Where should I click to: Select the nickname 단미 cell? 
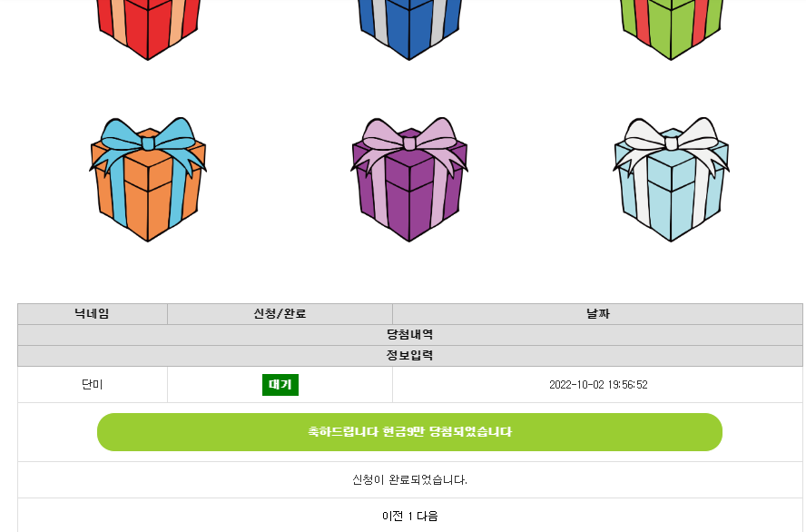[93, 385]
